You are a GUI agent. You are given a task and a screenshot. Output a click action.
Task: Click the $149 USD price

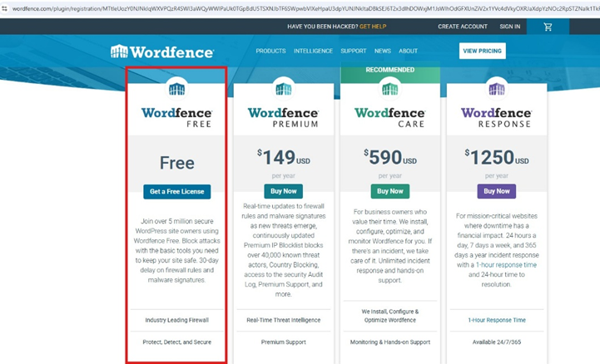point(284,157)
